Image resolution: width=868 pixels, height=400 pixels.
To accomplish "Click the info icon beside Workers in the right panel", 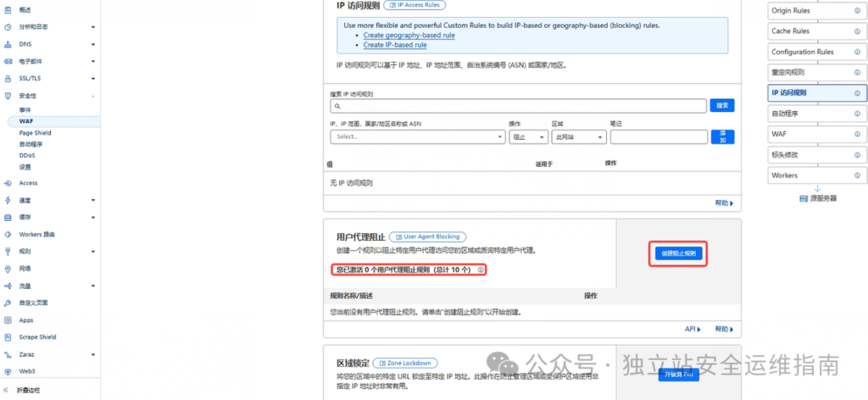I will 858,175.
